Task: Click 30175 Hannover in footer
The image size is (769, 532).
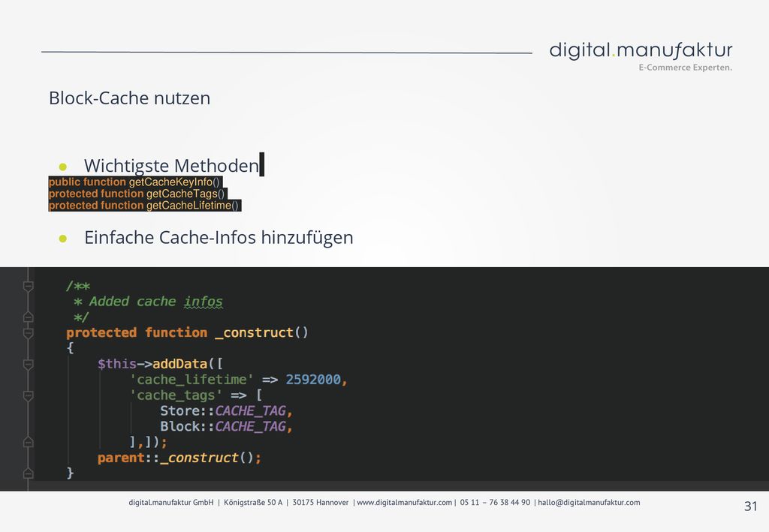Action: point(320,503)
